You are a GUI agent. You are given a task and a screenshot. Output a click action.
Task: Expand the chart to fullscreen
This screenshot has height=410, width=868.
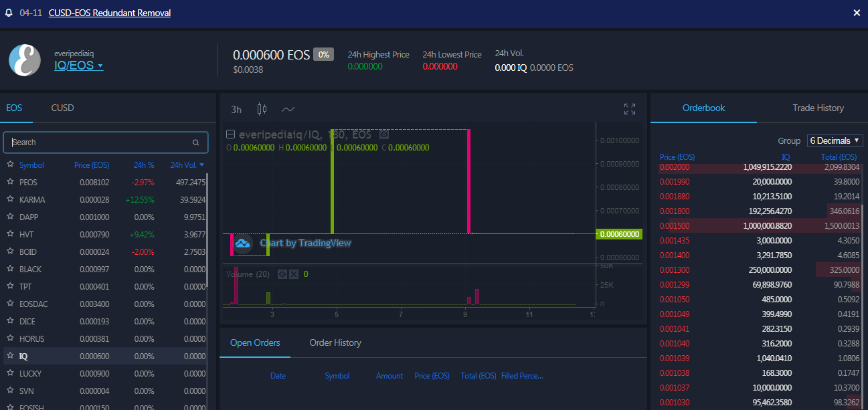click(630, 109)
